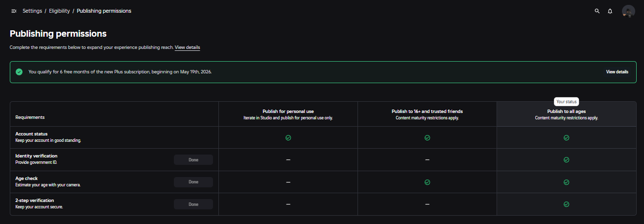This screenshot has width=644, height=224.
Task: Click 2-step verification check under all ages
Action: point(567,204)
